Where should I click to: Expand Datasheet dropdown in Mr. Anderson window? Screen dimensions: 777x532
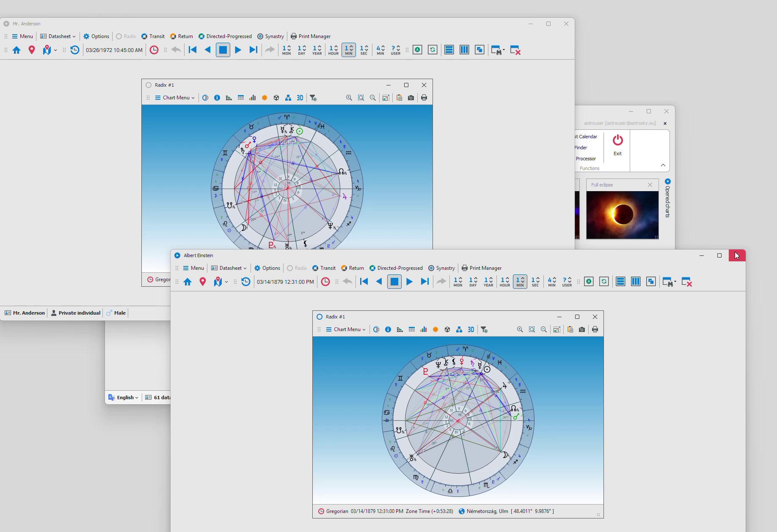click(58, 36)
